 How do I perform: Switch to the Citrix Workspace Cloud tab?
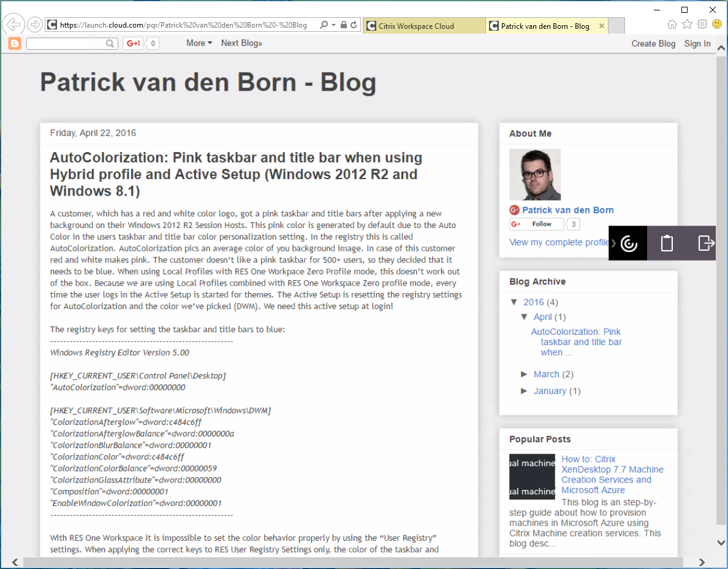tap(424, 26)
